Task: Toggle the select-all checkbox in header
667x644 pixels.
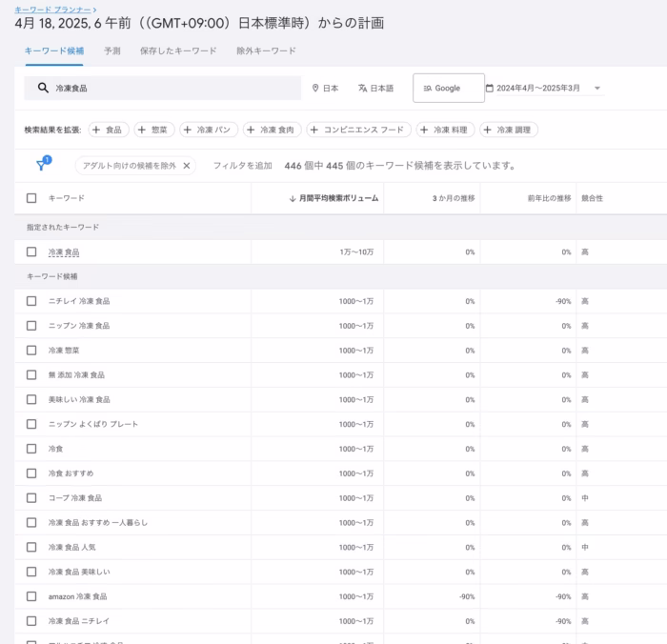Action: point(31,198)
